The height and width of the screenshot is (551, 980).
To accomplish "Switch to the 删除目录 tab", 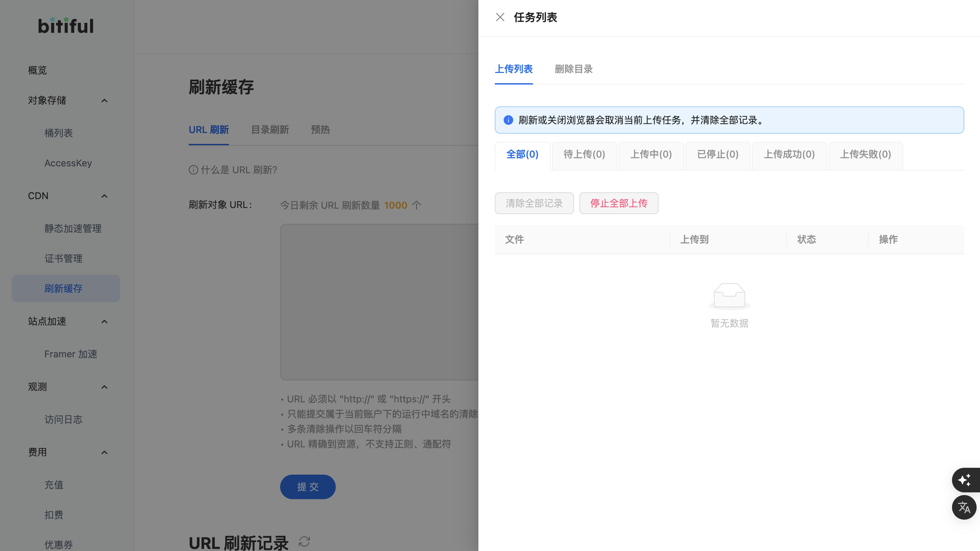I will pyautogui.click(x=574, y=69).
